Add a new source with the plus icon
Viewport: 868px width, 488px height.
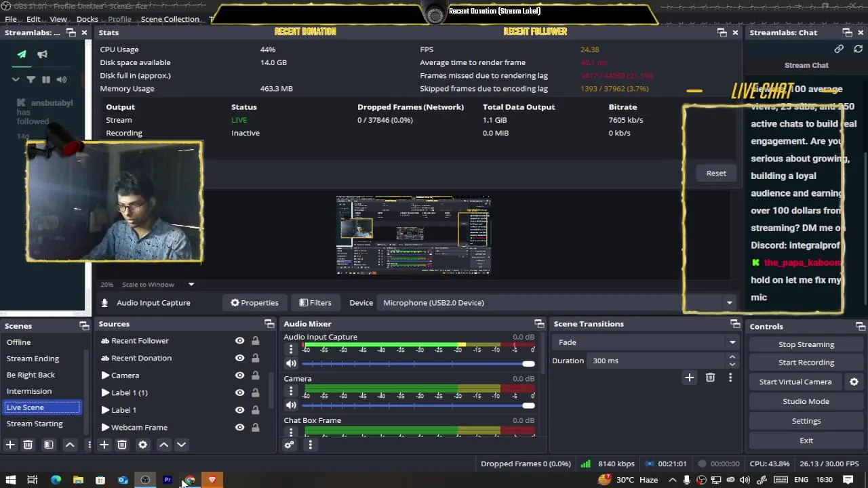104,445
